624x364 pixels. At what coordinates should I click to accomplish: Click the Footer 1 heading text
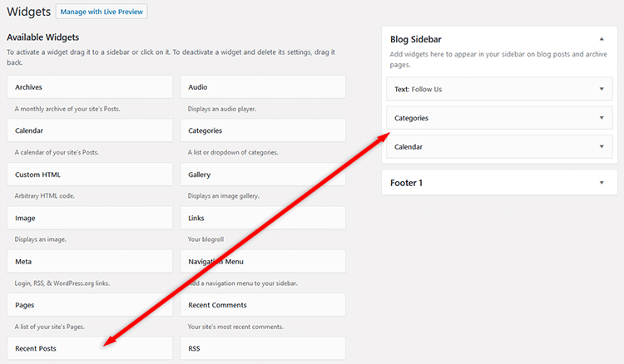[406, 183]
